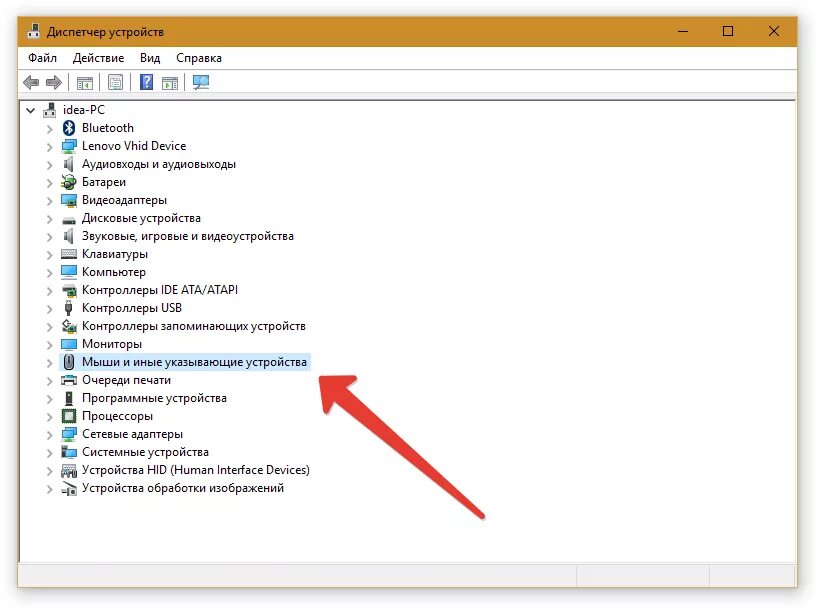Screen dimensions: 819x610
Task: Click the Устройства HID icon
Action: (69, 471)
